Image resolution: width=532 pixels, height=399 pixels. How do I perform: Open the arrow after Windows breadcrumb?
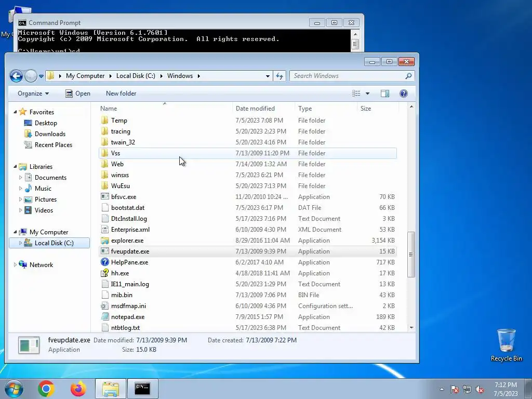click(199, 76)
